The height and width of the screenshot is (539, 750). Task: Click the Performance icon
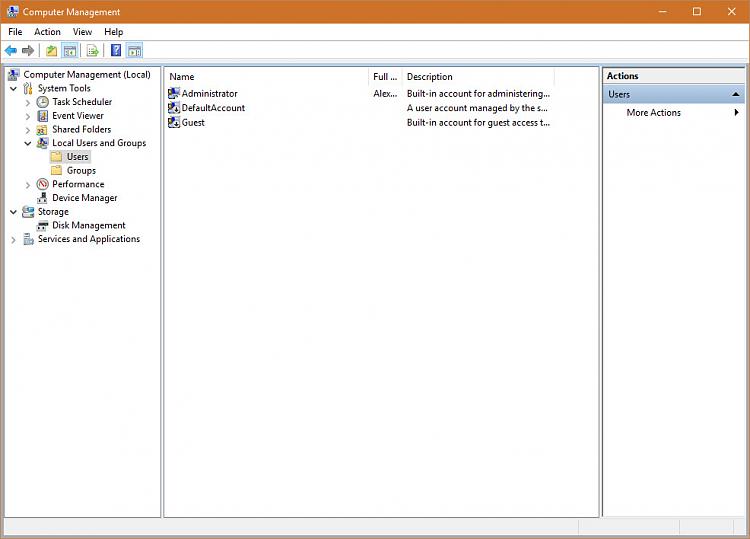[43, 184]
